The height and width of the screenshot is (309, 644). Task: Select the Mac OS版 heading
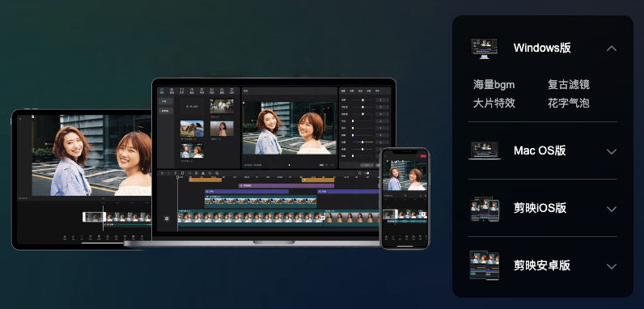(540, 150)
